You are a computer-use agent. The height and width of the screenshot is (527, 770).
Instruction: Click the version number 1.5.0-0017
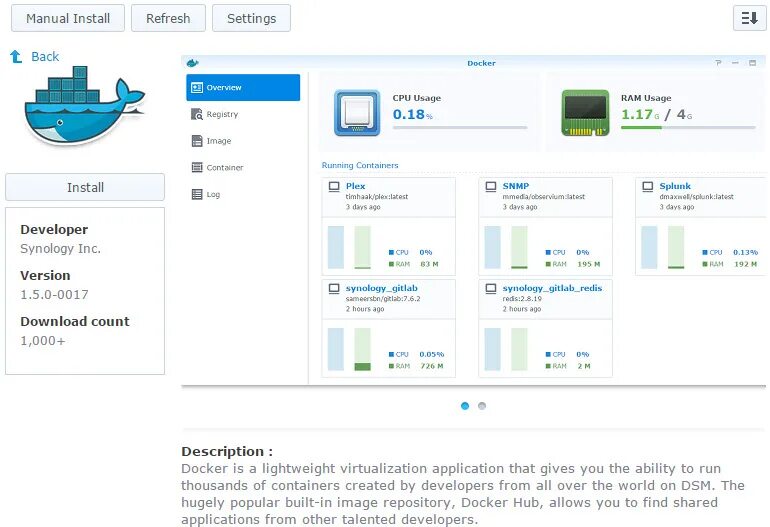[x=55, y=295]
